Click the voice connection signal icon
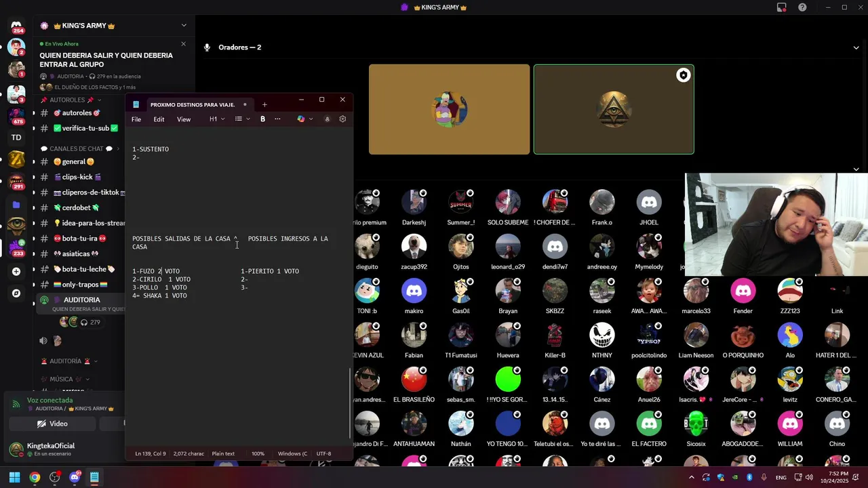Viewport: 868px width, 488px height. (x=16, y=405)
